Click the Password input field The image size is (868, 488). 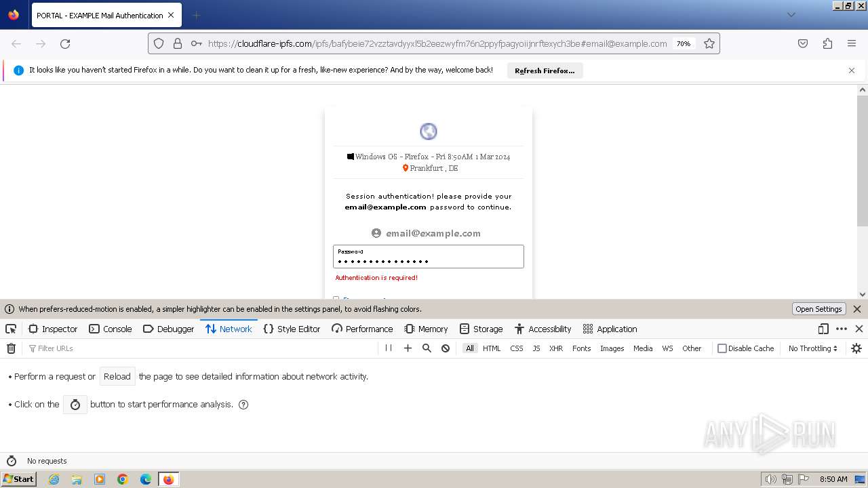click(x=429, y=256)
